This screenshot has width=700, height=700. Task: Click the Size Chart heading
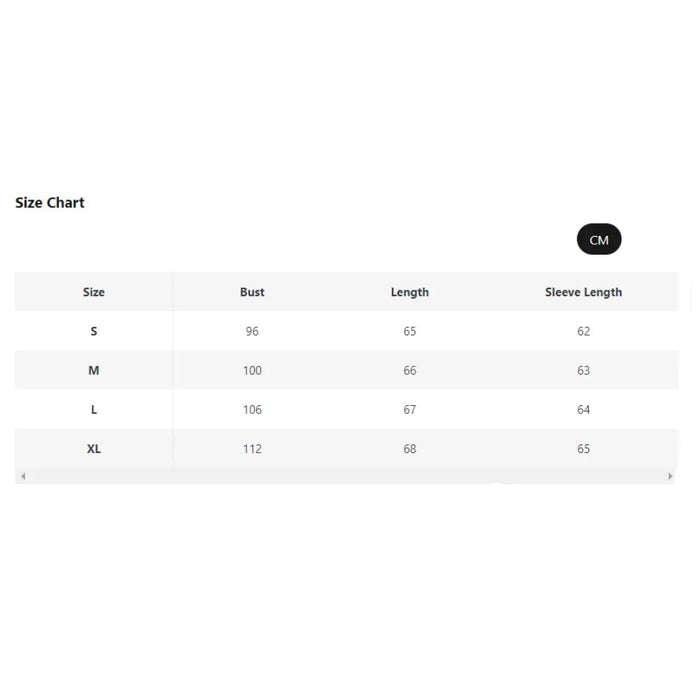[50, 203]
